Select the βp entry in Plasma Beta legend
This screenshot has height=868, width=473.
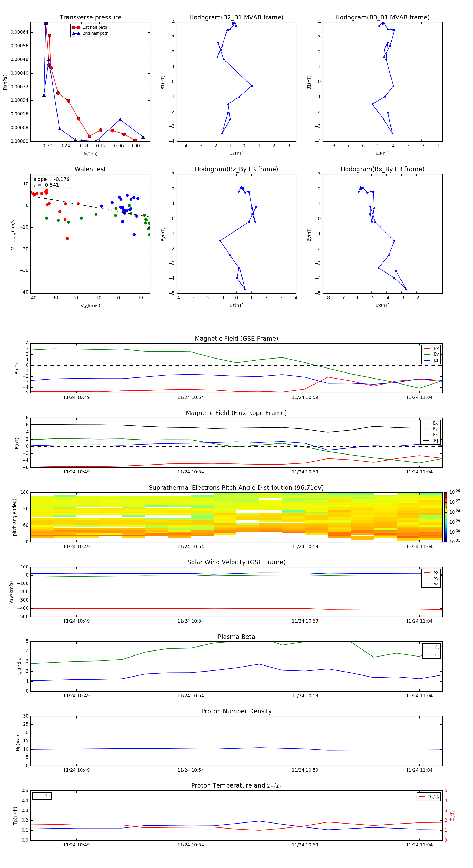tap(431, 647)
